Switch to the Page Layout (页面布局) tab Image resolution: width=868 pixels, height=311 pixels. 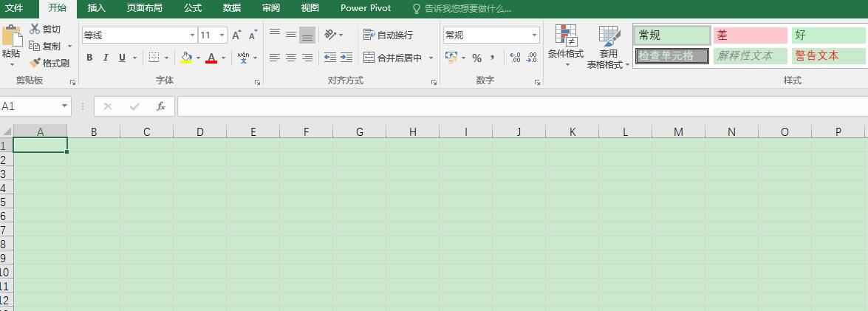[144, 8]
